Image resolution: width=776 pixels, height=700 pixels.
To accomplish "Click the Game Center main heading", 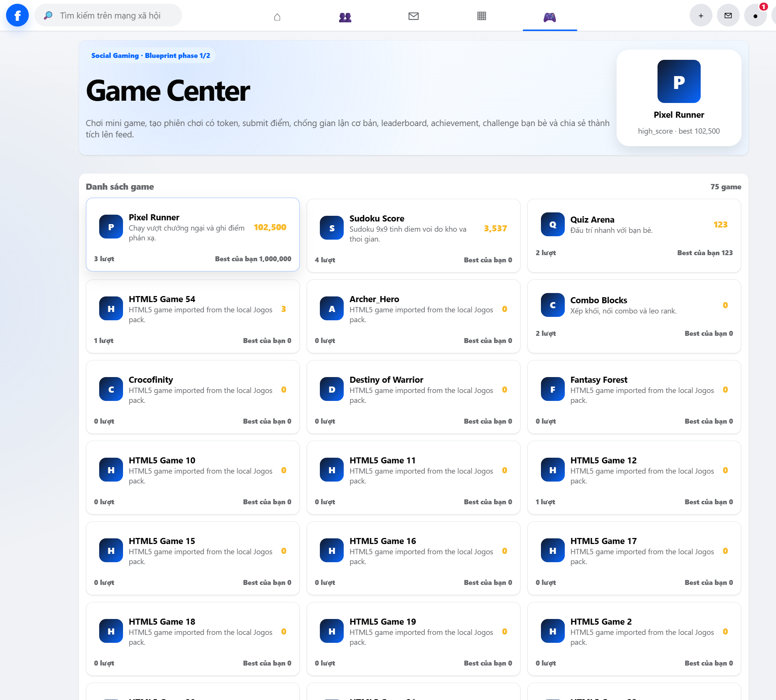I will pyautogui.click(x=168, y=91).
